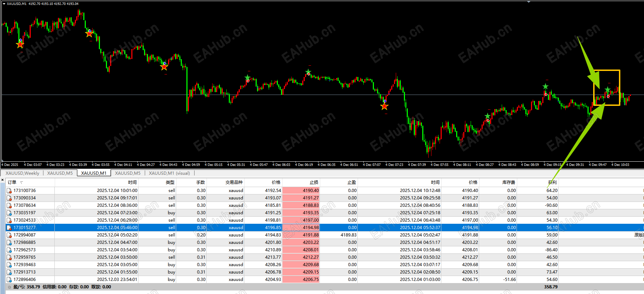Click the order icon for 172962573
644x294 pixels.
click(9, 250)
